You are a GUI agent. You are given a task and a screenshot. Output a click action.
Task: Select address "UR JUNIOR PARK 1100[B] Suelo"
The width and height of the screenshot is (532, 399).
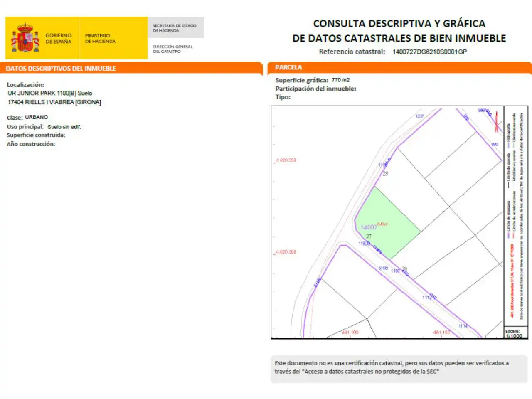pos(50,93)
